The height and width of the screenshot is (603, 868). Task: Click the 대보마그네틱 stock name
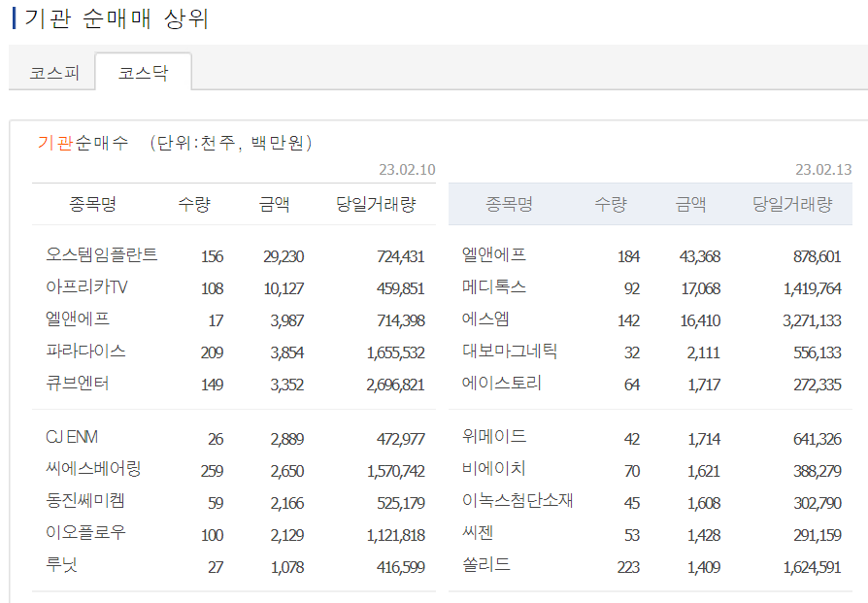tap(510, 352)
